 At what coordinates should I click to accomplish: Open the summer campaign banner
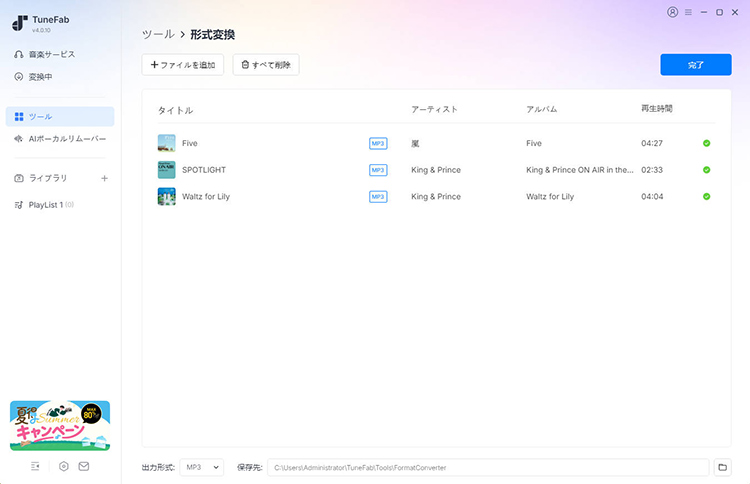coord(60,426)
